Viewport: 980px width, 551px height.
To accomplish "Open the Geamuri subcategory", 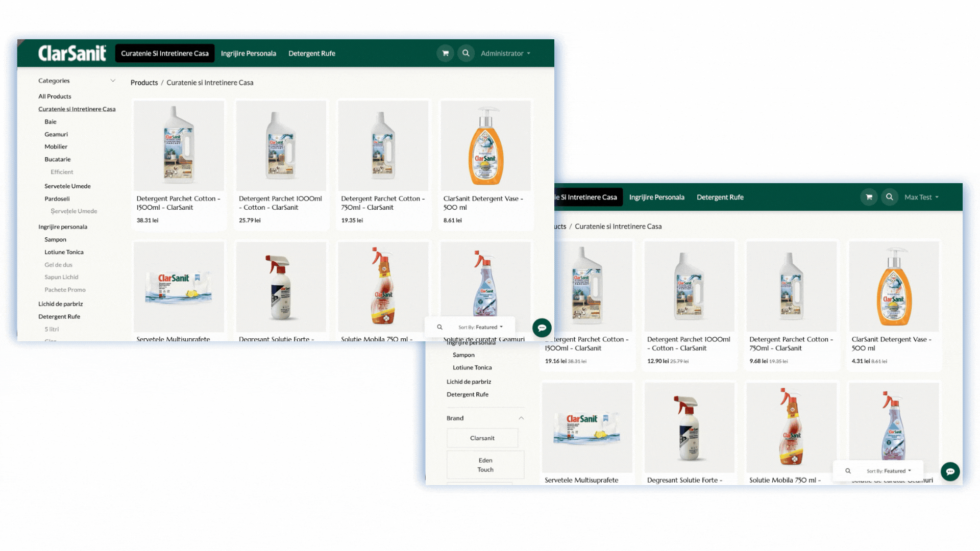I will tap(56, 135).
